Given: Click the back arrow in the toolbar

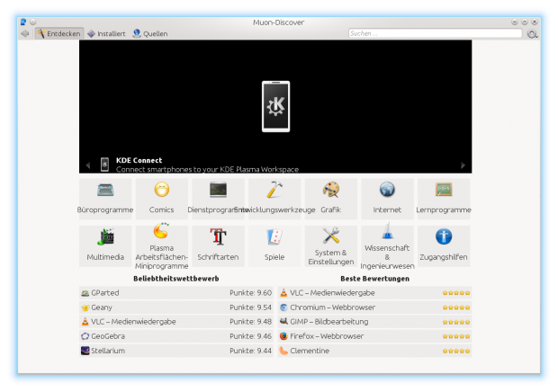Looking at the screenshot, I should click(25, 34).
